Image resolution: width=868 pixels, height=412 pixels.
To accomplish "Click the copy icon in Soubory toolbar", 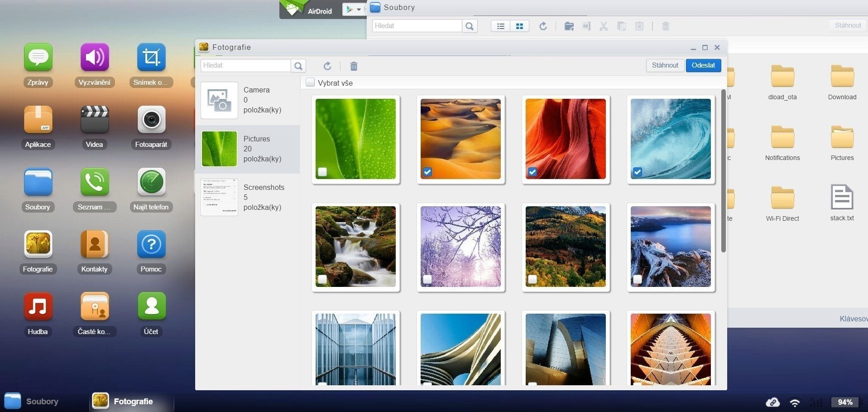I will coord(621,26).
